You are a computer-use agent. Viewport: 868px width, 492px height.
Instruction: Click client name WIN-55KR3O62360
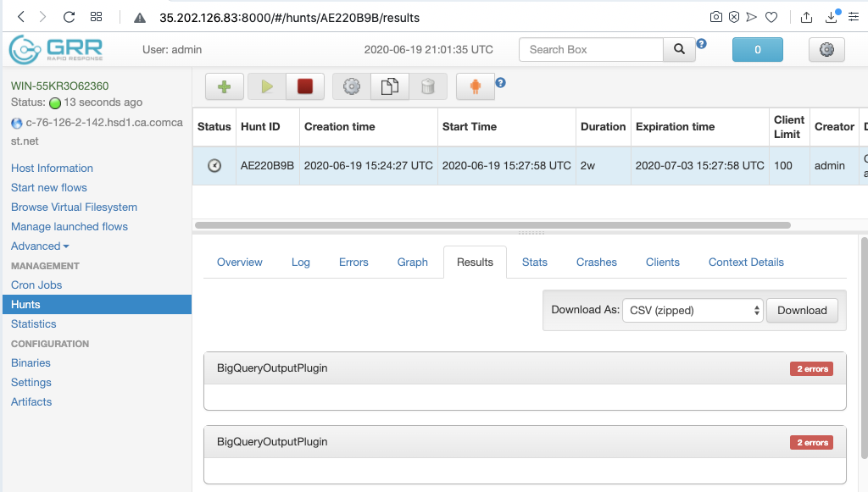[60, 86]
